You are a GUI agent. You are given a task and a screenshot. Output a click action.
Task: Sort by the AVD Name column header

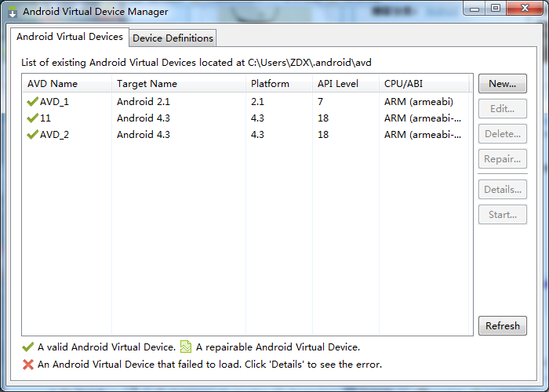click(67, 84)
